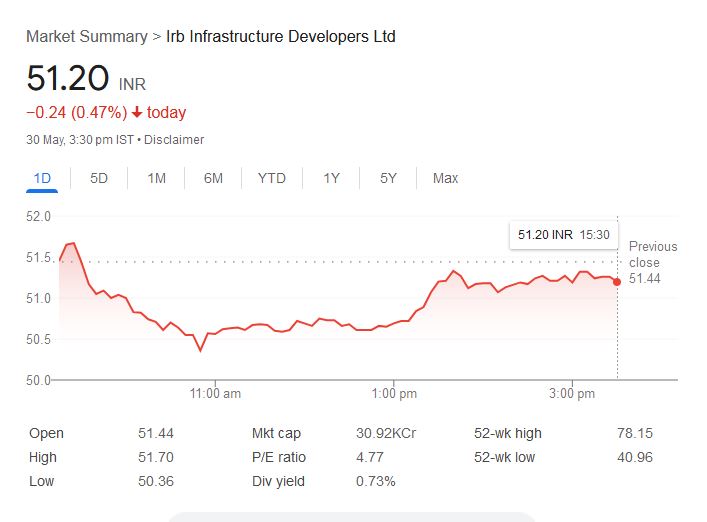Click the 51.20 INR 15:30 tooltip
This screenshot has width=707, height=522.
coord(565,235)
